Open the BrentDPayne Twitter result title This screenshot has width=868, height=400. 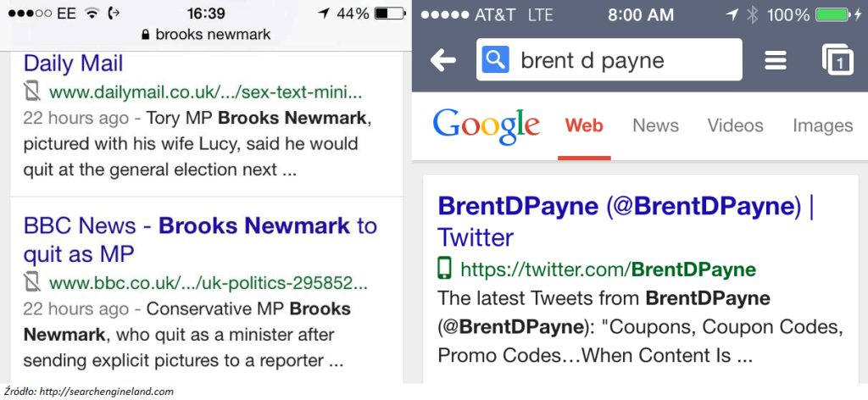pyautogui.click(x=626, y=221)
